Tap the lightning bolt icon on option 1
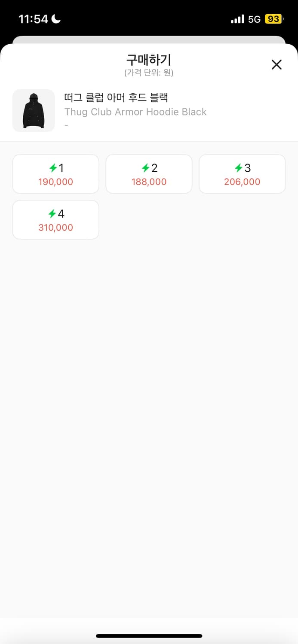Screen dimensions: 298x644 point(53,168)
